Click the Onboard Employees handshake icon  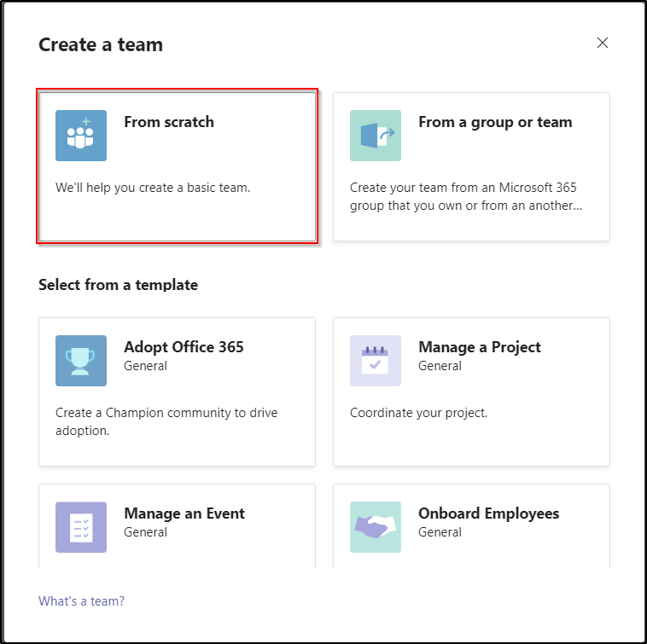(x=376, y=527)
